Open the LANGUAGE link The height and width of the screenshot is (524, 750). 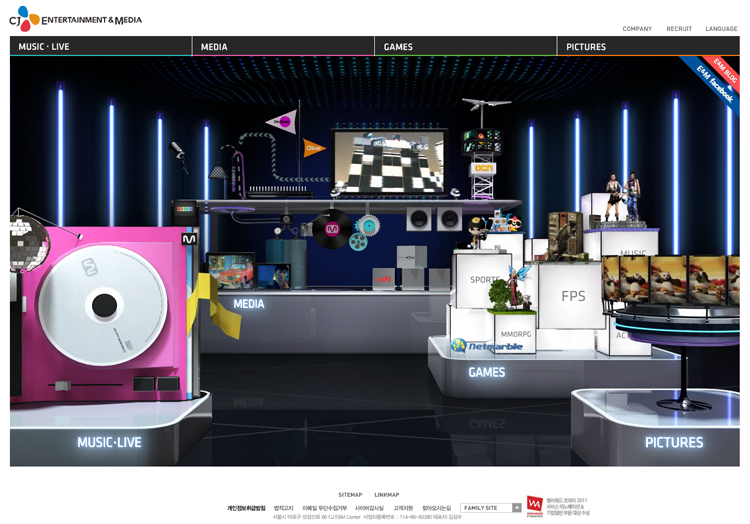pos(721,29)
